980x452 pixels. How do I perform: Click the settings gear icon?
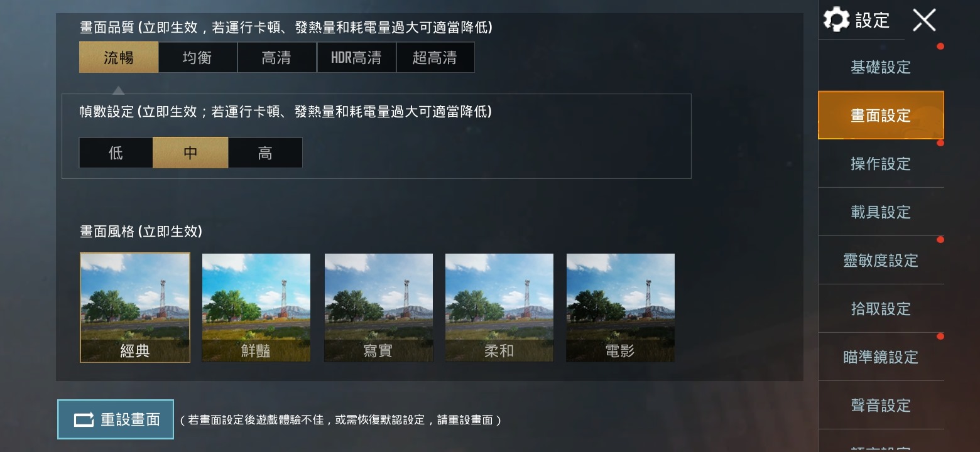pyautogui.click(x=836, y=19)
